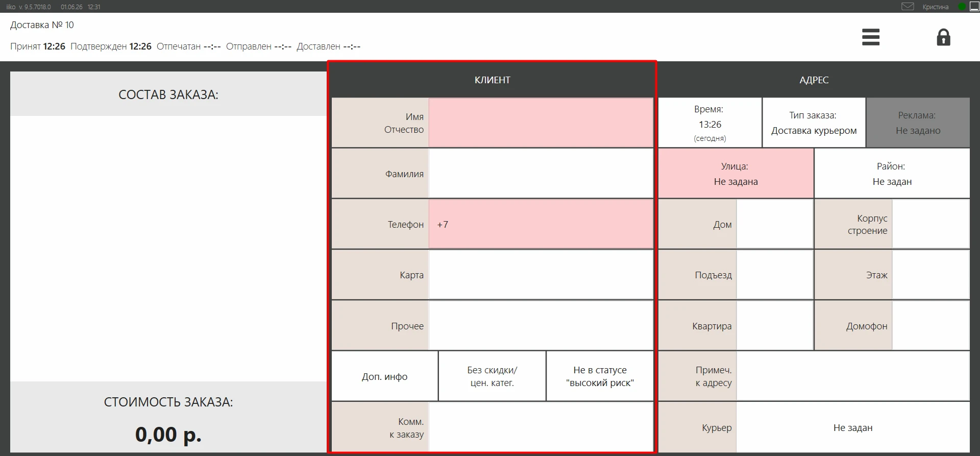Pick a courier in "Курьер" field
The height and width of the screenshot is (456, 980).
pyautogui.click(x=852, y=427)
